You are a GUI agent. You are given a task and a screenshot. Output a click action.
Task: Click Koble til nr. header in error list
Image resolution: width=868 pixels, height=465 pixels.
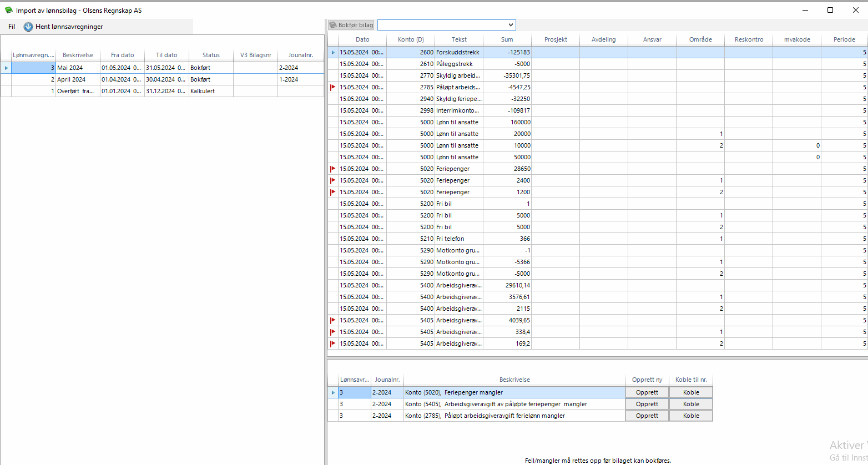click(691, 380)
